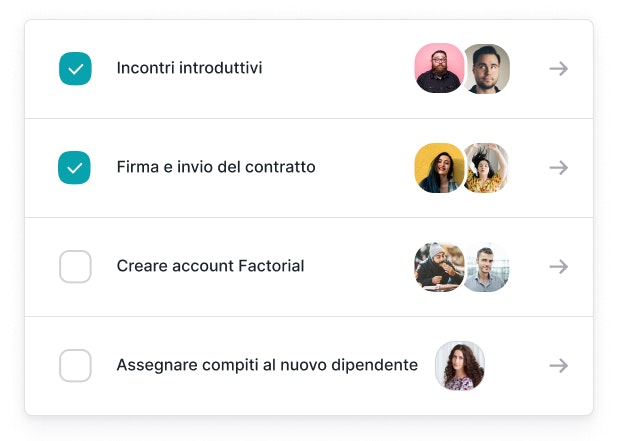Select woman avatar on yellow background
The image size is (618, 441).
(x=438, y=168)
